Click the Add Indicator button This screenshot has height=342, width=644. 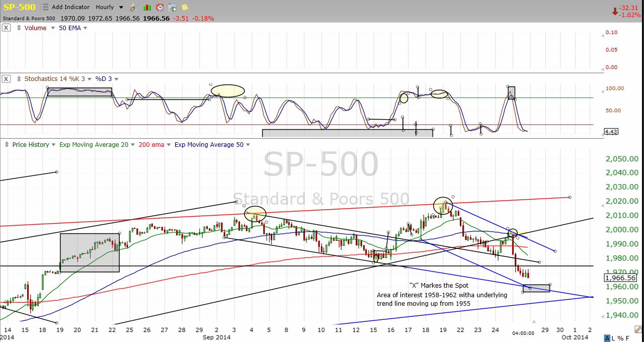pos(70,7)
